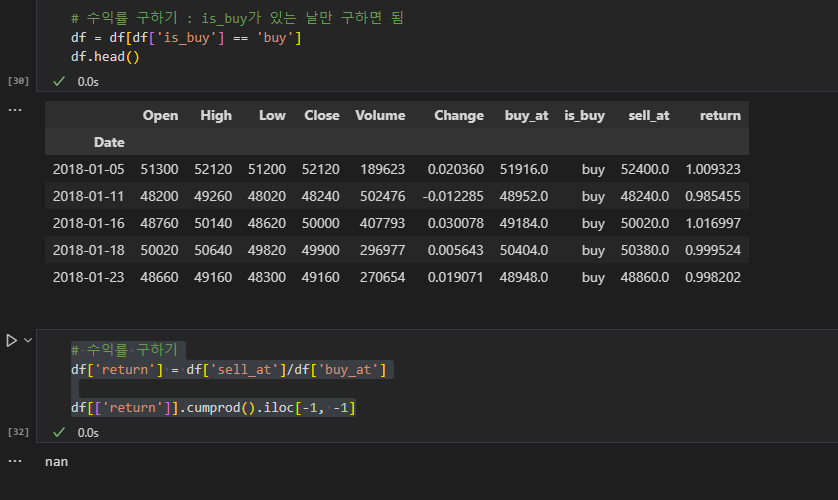Click execution count label [30]
This screenshot has height=500, width=838.
18,81
